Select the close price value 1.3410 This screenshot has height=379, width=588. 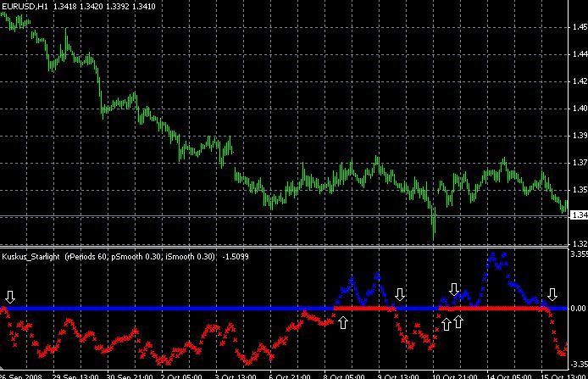tap(144, 7)
